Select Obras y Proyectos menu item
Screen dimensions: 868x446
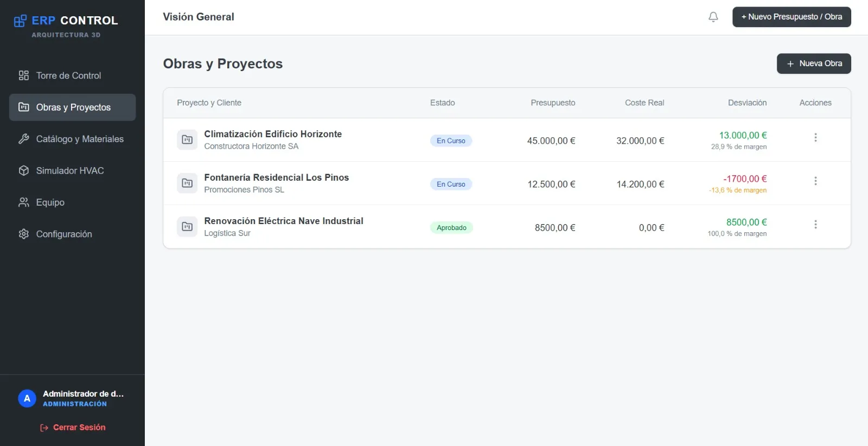pyautogui.click(x=72, y=107)
